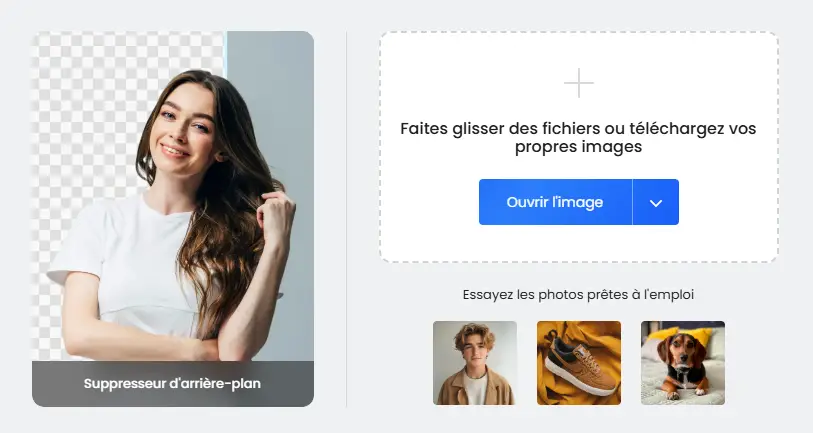Click the 'Faites glisser des fichiers' heading
813x433 pixels.
579,137
